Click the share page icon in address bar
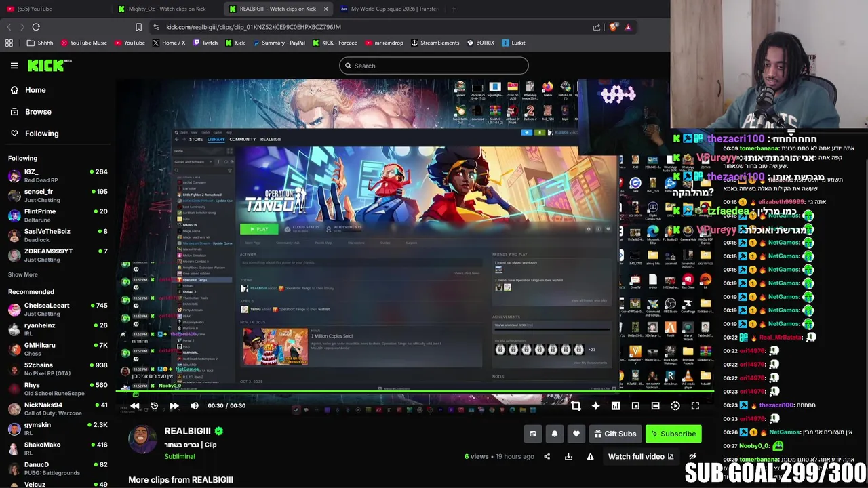The image size is (868, 488). click(x=597, y=27)
